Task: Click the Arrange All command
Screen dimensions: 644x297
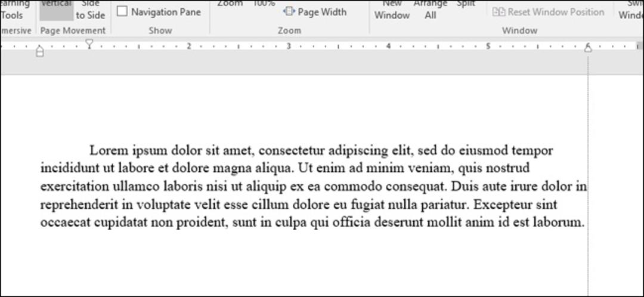Action: click(x=431, y=10)
